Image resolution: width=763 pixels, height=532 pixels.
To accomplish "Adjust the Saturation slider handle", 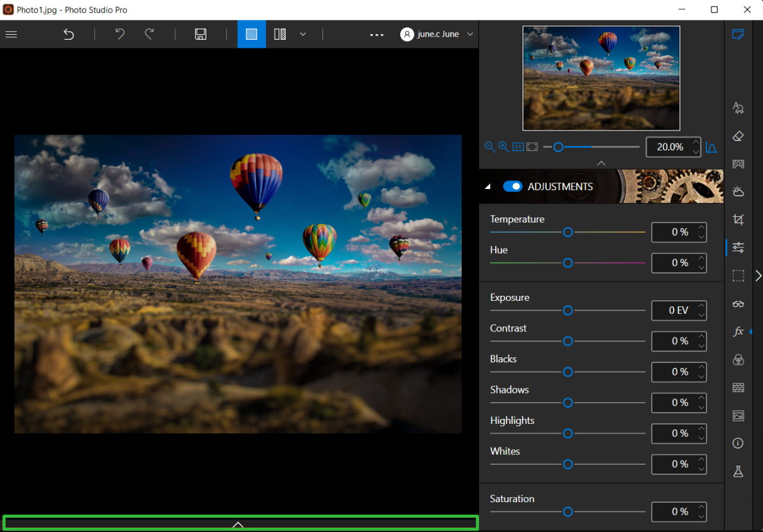I will 568,511.
